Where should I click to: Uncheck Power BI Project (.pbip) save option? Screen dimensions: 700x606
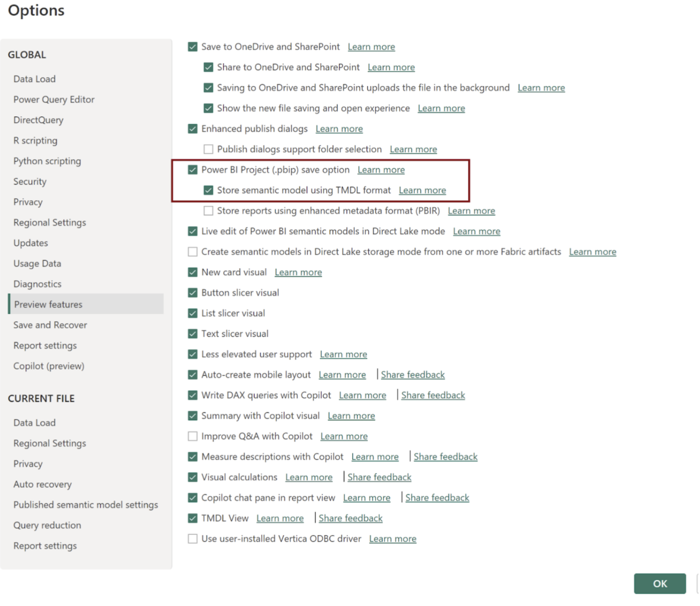point(193,170)
